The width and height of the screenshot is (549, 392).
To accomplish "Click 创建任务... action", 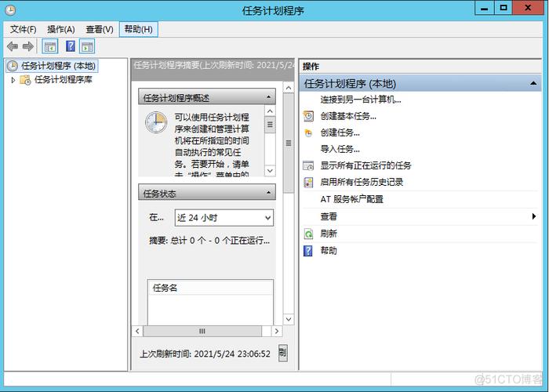I will pyautogui.click(x=340, y=132).
